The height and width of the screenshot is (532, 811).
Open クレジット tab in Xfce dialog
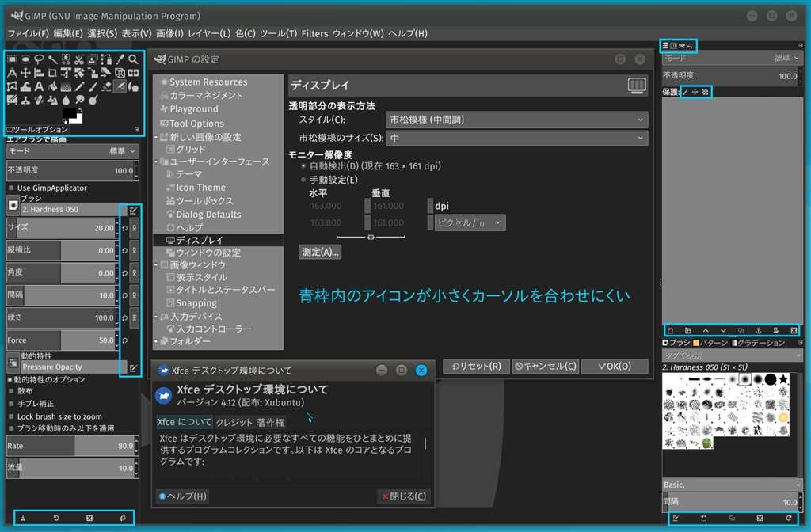tap(234, 422)
